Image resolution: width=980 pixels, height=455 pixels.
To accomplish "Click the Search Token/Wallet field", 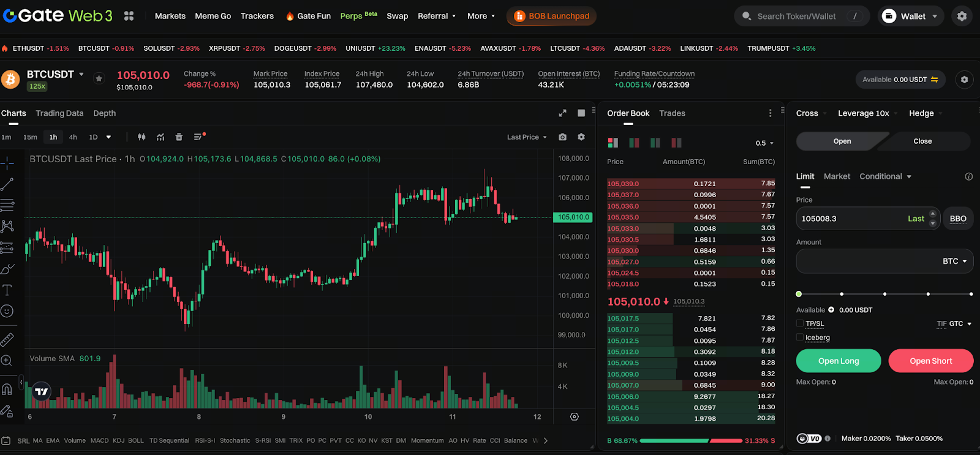I will pos(802,17).
